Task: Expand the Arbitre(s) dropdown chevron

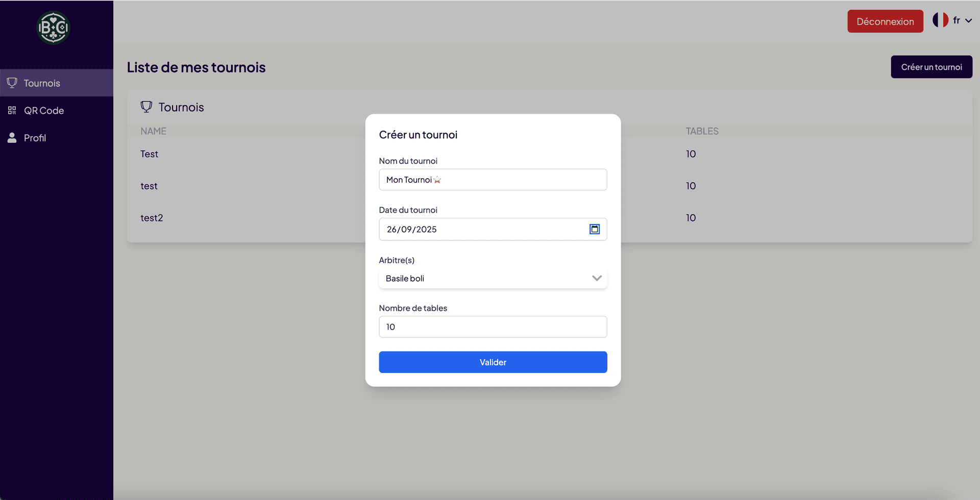Action: 597,278
